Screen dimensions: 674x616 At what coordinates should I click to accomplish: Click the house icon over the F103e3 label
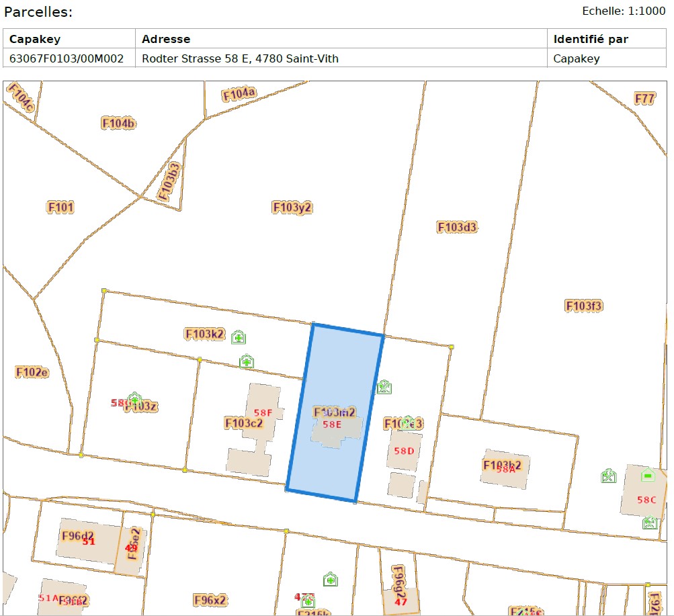407,422
